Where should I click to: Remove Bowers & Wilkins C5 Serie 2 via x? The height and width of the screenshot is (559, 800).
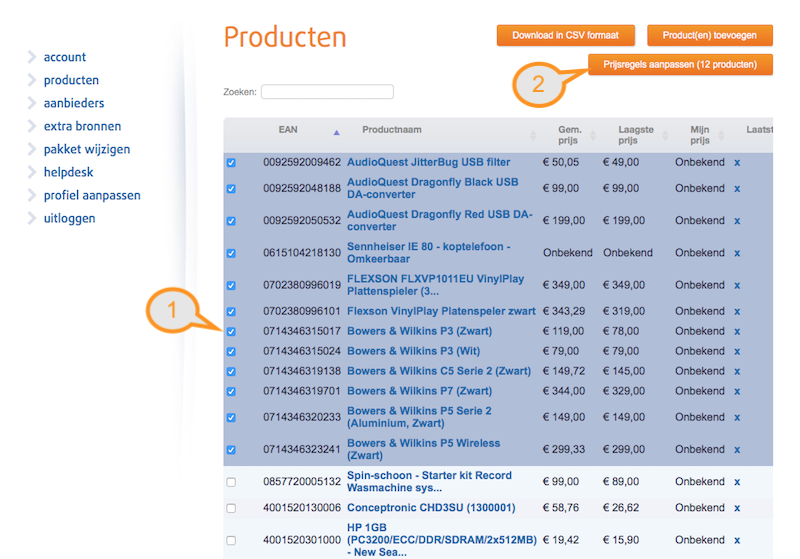(737, 371)
